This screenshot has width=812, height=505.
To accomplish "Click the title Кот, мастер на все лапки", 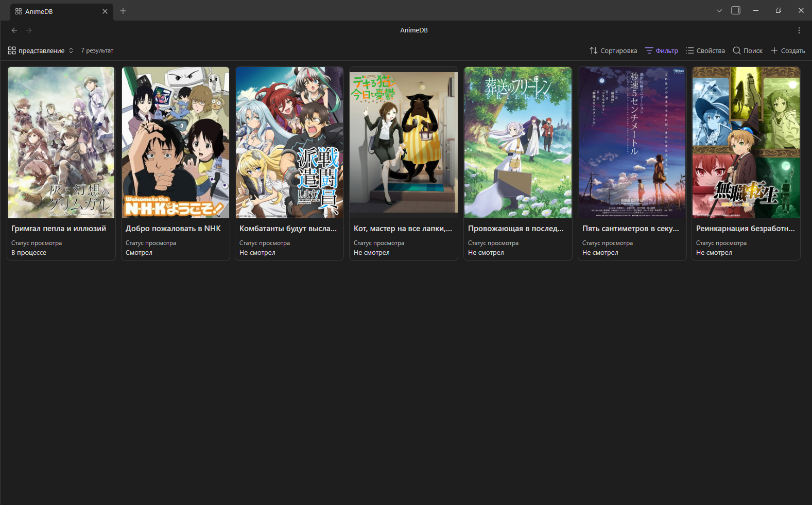I will 403,229.
